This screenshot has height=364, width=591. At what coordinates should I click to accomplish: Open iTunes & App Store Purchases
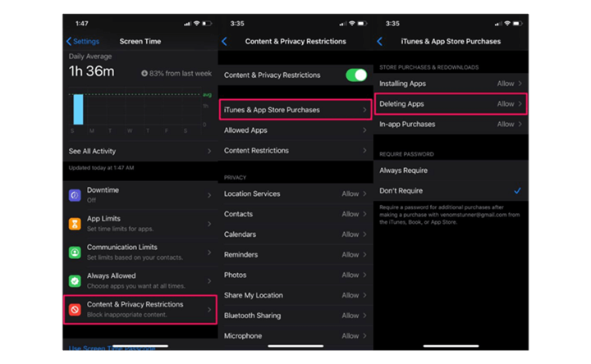pyautogui.click(x=295, y=110)
